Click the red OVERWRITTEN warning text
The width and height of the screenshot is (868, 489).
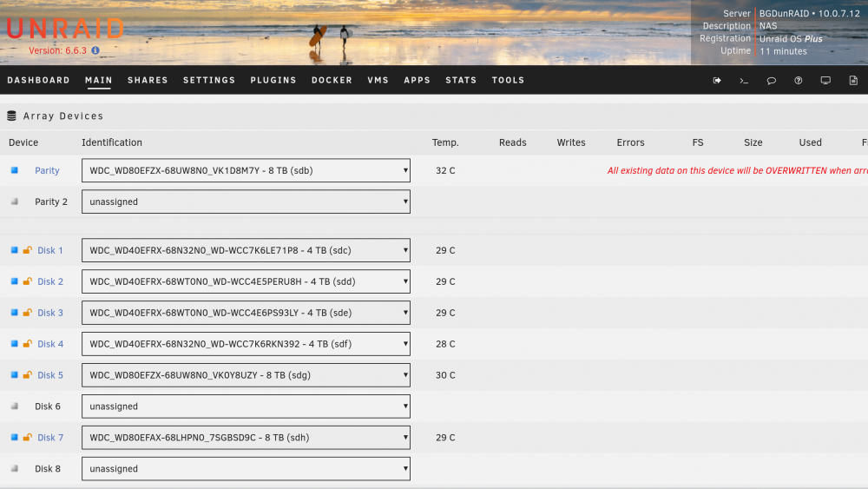tap(737, 170)
